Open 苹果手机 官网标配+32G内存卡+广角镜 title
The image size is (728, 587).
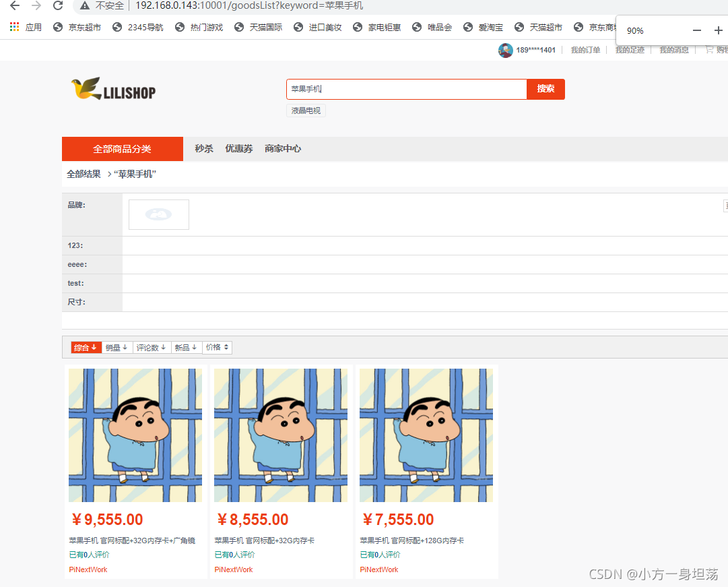132,540
